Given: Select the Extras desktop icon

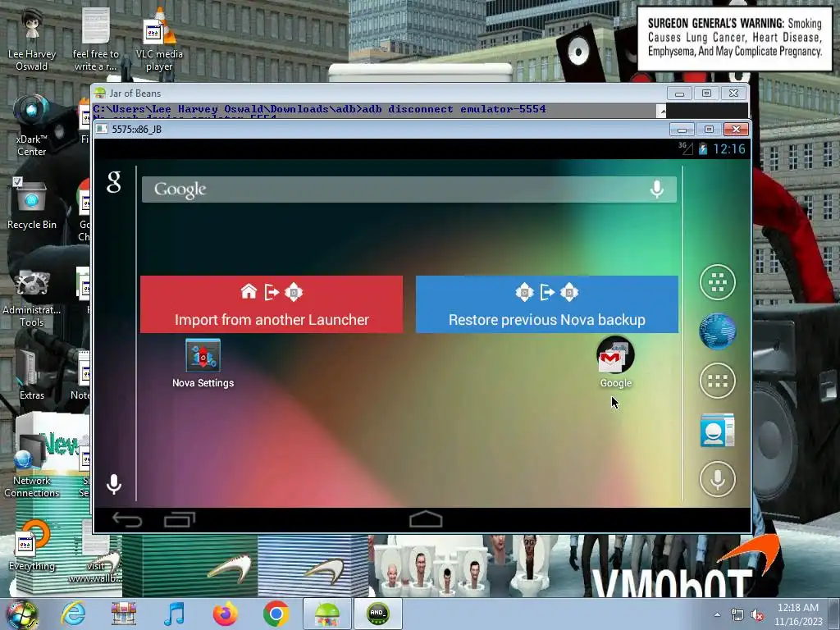Looking at the screenshot, I should click(32, 374).
